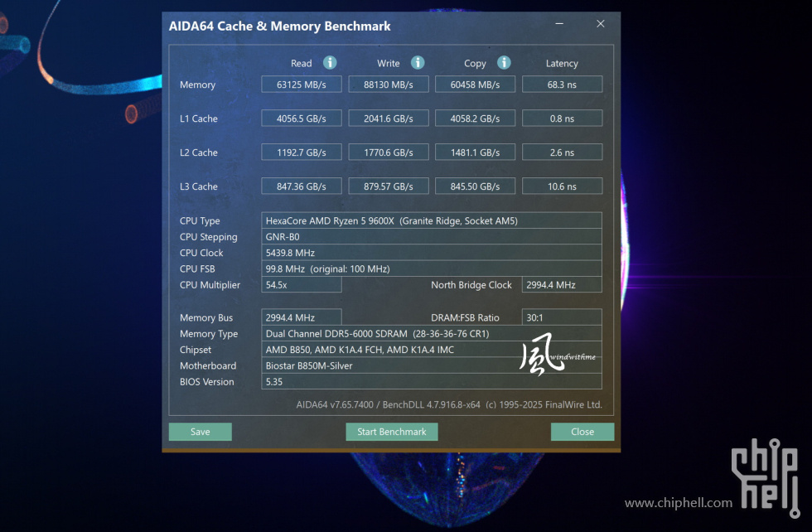
Task: Click the Memory row label
Action: (x=197, y=85)
